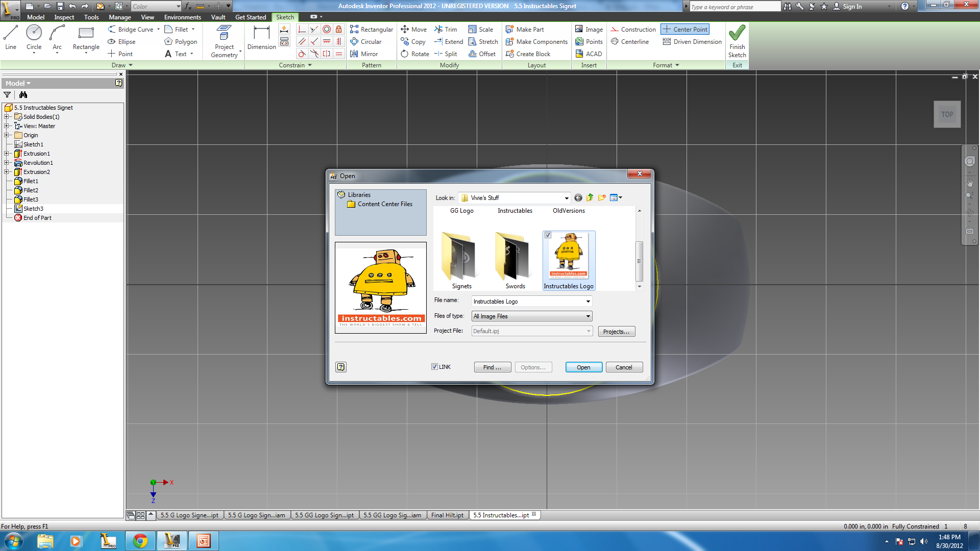The width and height of the screenshot is (980, 551).
Task: Click the help button in Open dialog
Action: [x=341, y=367]
